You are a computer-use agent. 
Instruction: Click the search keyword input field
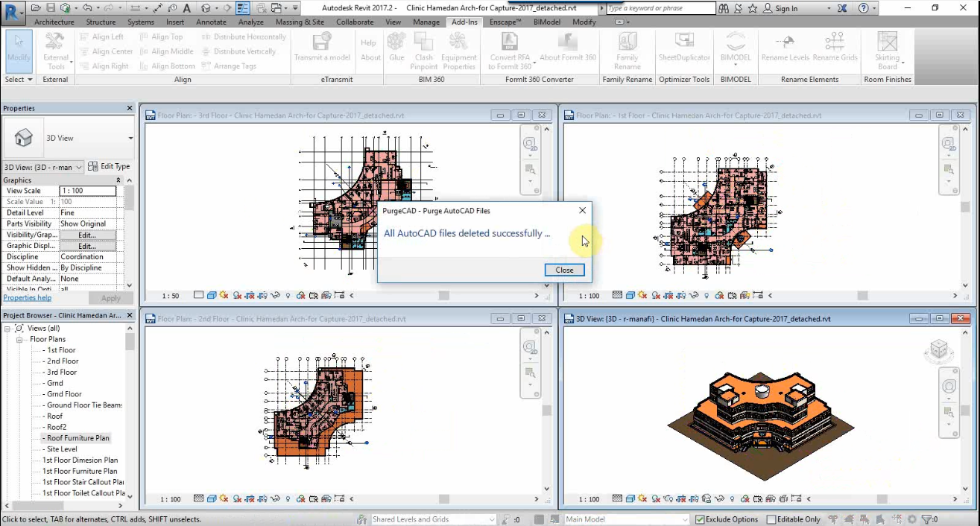click(660, 8)
